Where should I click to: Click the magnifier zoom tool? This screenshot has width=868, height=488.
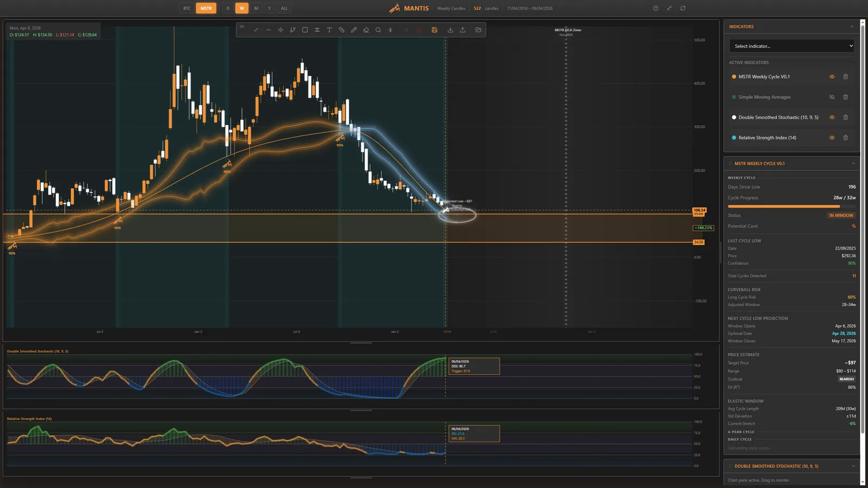(x=378, y=30)
